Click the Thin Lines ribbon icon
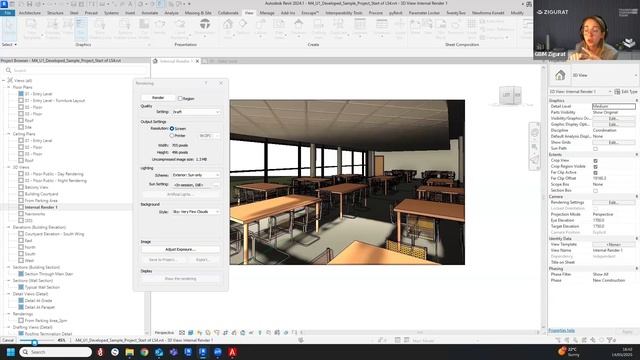This screenshot has height=360, width=640. pos(81,29)
